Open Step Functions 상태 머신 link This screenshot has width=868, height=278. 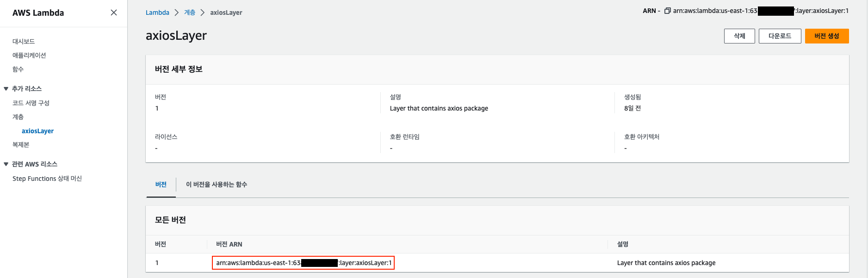click(x=47, y=179)
